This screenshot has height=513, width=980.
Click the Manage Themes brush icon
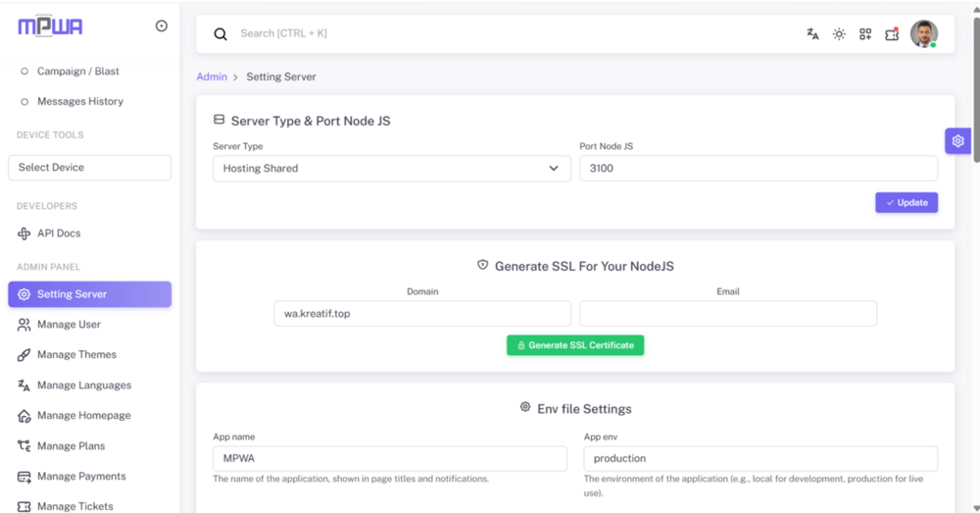24,355
